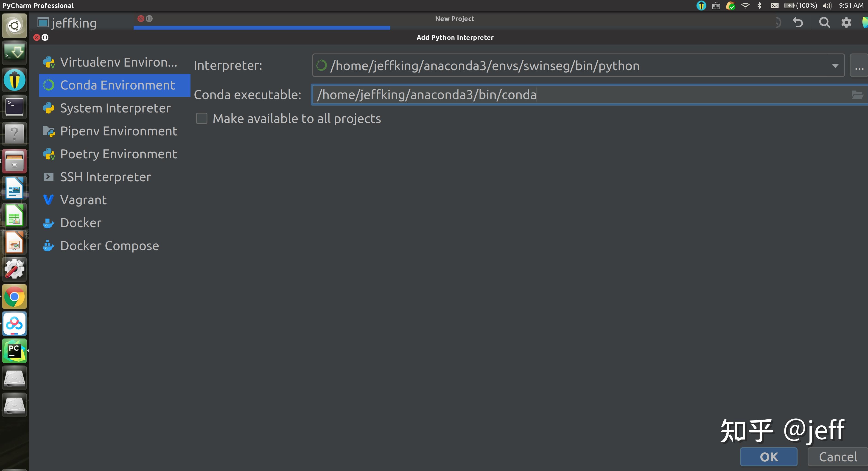Viewport: 868px width, 471px height.
Task: Open Baidu Netdisk cloud launcher icon
Action: pos(14,323)
